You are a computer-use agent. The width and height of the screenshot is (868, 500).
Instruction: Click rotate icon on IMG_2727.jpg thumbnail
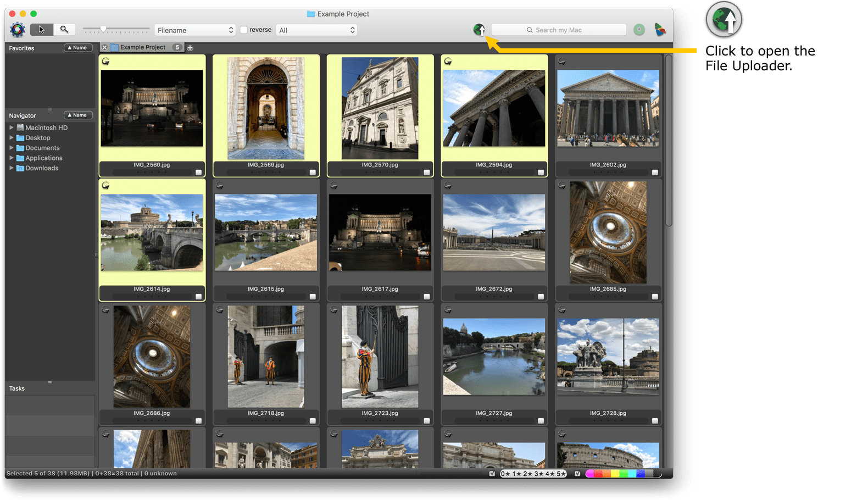pos(448,310)
